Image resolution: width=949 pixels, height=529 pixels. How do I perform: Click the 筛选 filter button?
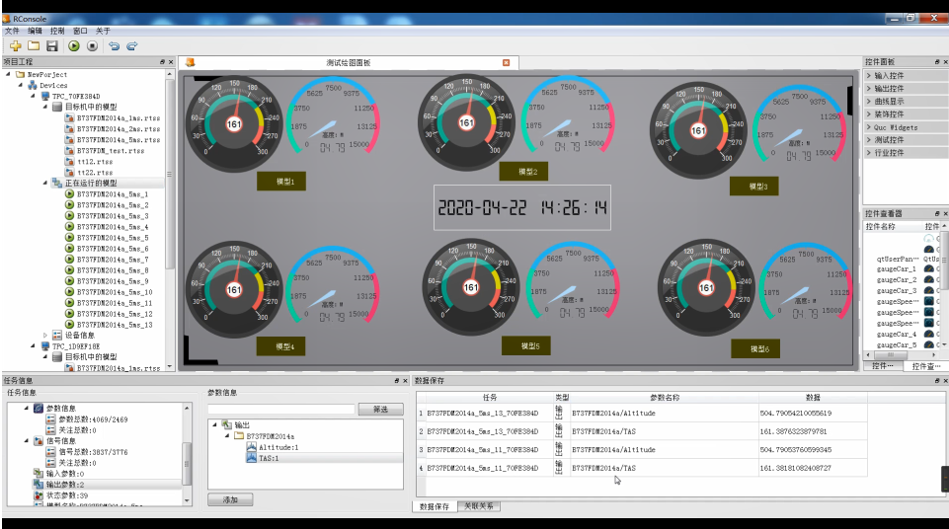click(x=380, y=409)
